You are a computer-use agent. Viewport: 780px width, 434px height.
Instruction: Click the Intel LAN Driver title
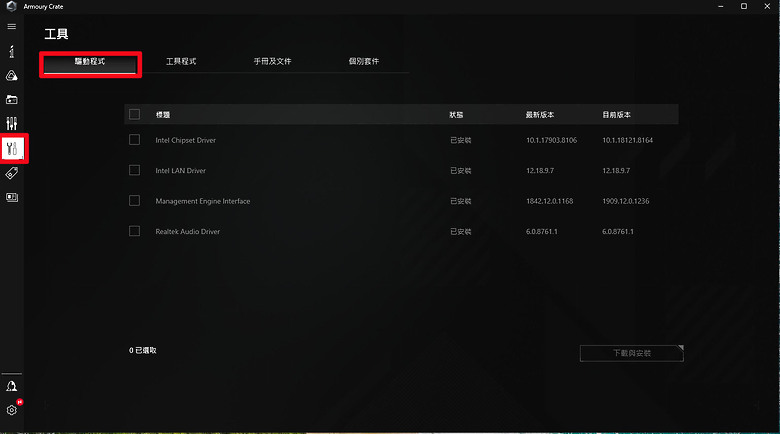[x=181, y=171]
